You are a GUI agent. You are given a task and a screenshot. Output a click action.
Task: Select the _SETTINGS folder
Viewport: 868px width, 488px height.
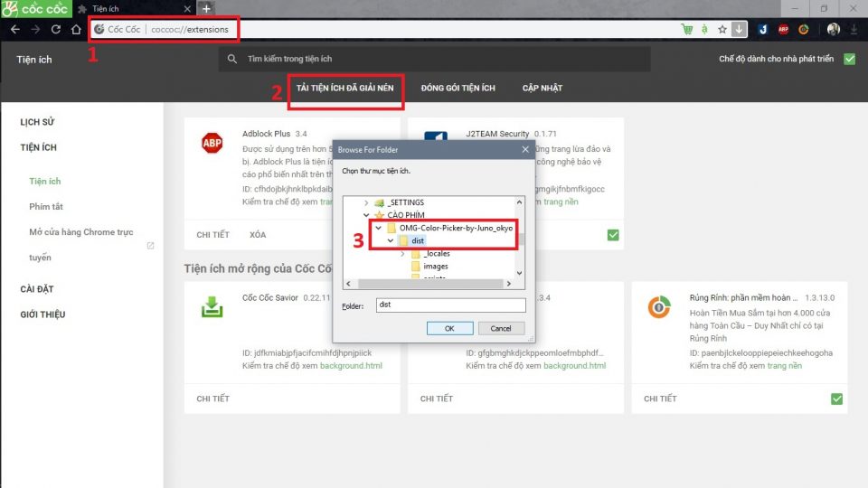click(x=406, y=202)
